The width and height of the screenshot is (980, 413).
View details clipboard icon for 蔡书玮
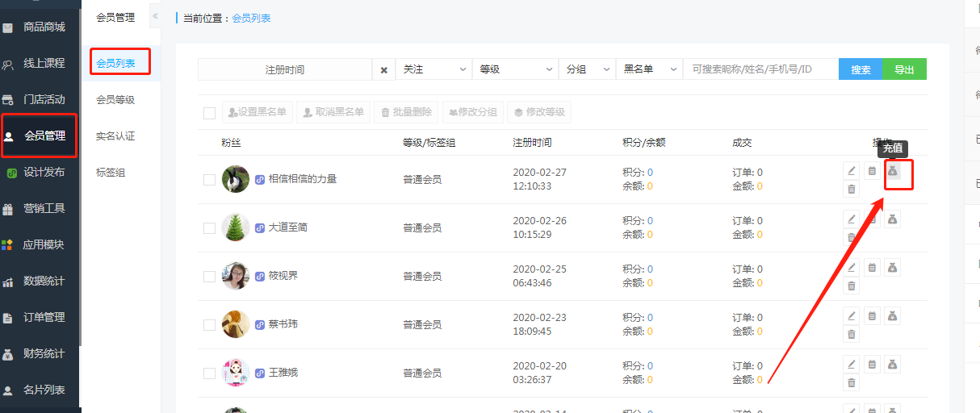pyautogui.click(x=872, y=315)
